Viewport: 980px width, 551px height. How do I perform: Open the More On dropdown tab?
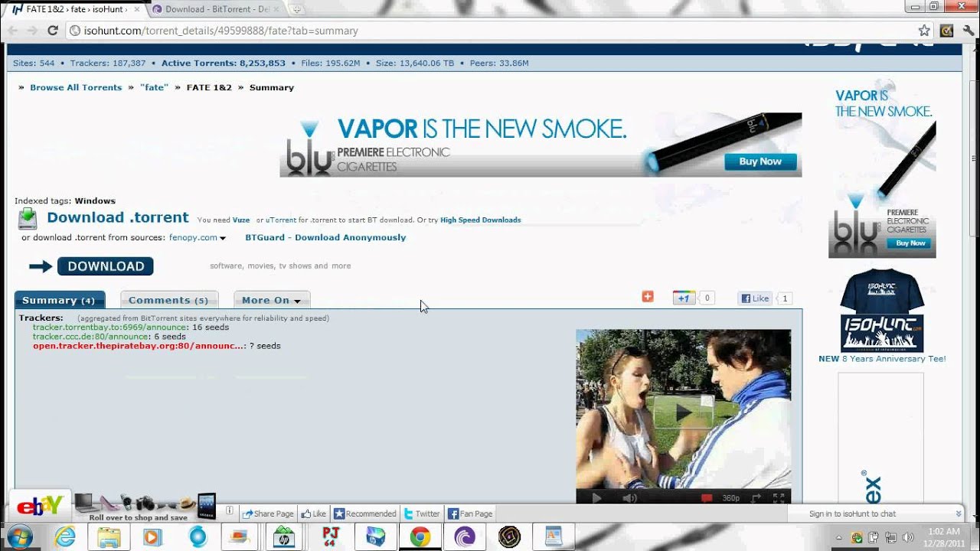click(271, 300)
